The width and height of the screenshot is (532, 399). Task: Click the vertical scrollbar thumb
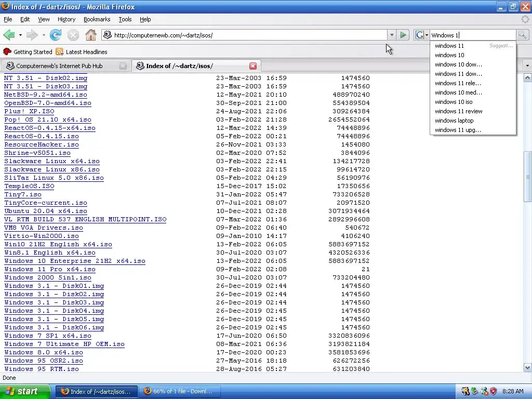pyautogui.click(x=528, y=177)
